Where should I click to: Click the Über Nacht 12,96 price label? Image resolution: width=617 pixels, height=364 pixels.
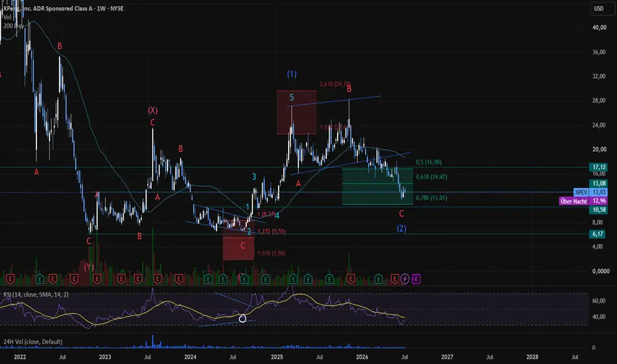pos(583,201)
